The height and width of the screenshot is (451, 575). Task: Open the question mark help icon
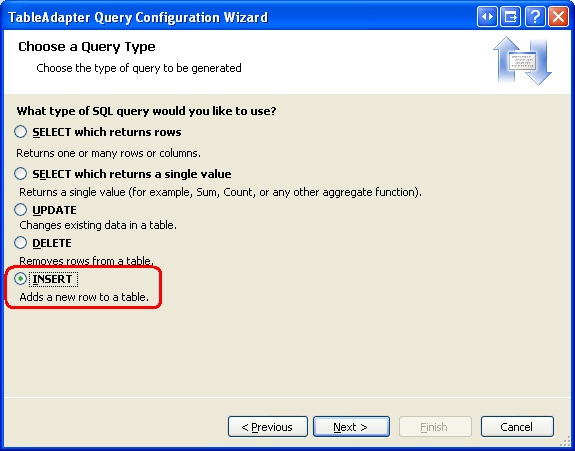(535, 16)
